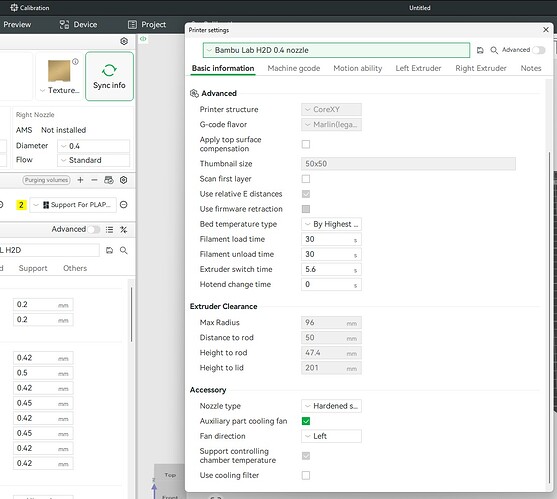Open the Bambu Lab H2D 0.4 nozzle preset dropdown
This screenshot has height=499, width=557.
tap(336, 50)
